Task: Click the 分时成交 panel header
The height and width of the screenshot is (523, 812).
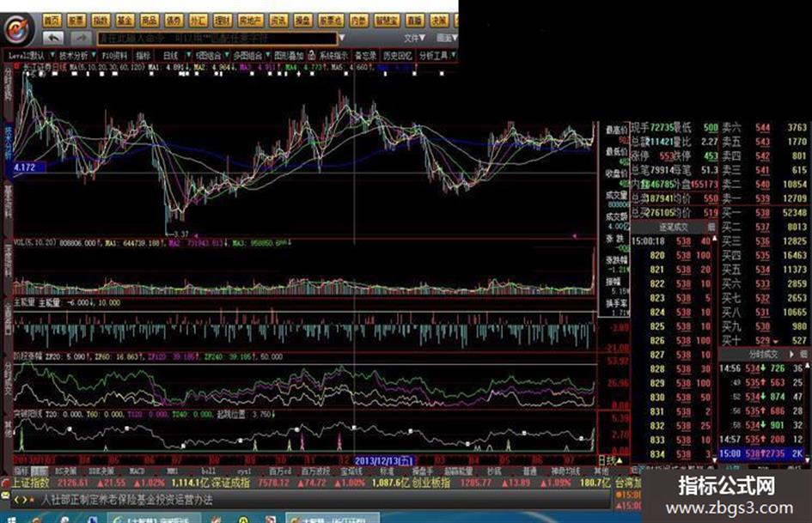Action: tap(763, 354)
